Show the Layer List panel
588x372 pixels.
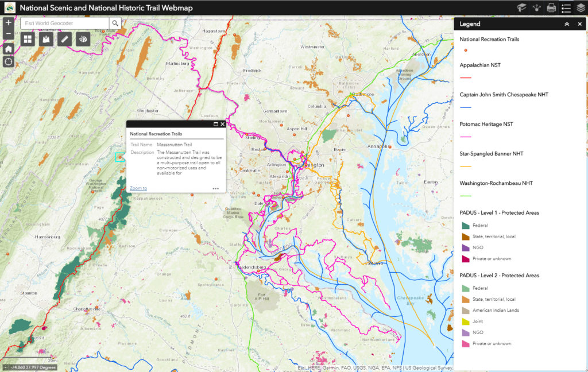click(581, 7)
